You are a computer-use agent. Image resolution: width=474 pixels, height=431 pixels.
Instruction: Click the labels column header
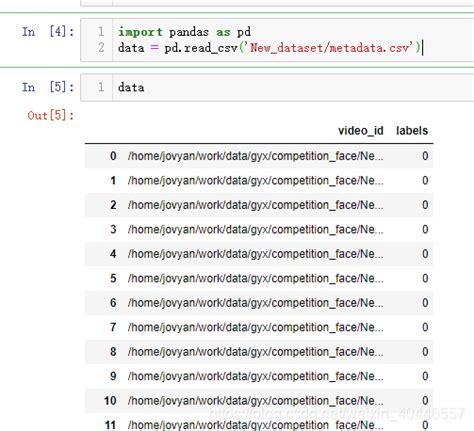coord(412,131)
